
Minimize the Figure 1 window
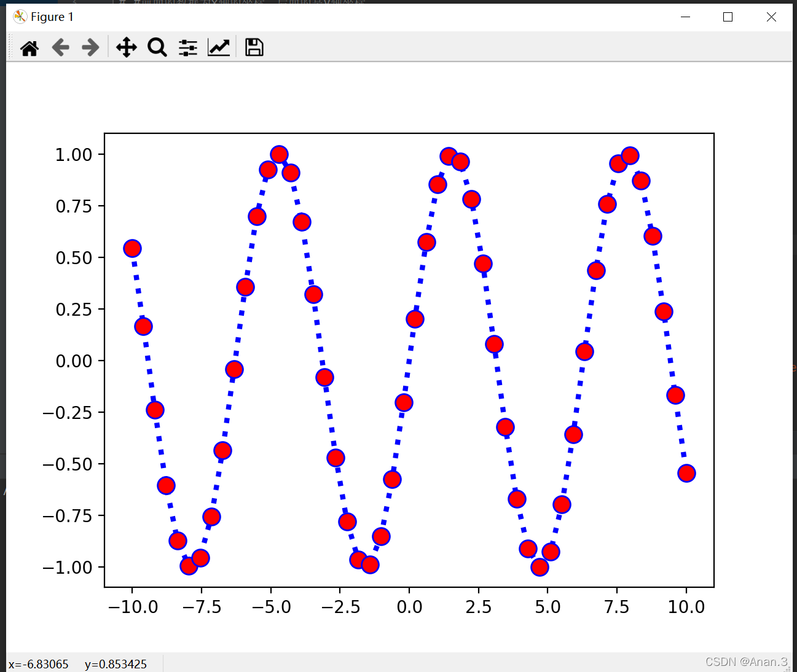point(686,17)
